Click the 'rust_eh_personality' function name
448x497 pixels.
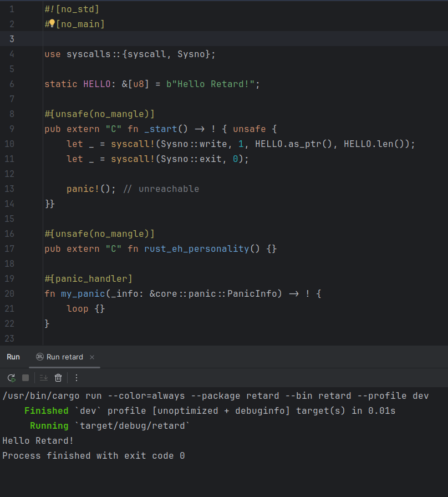pos(196,249)
